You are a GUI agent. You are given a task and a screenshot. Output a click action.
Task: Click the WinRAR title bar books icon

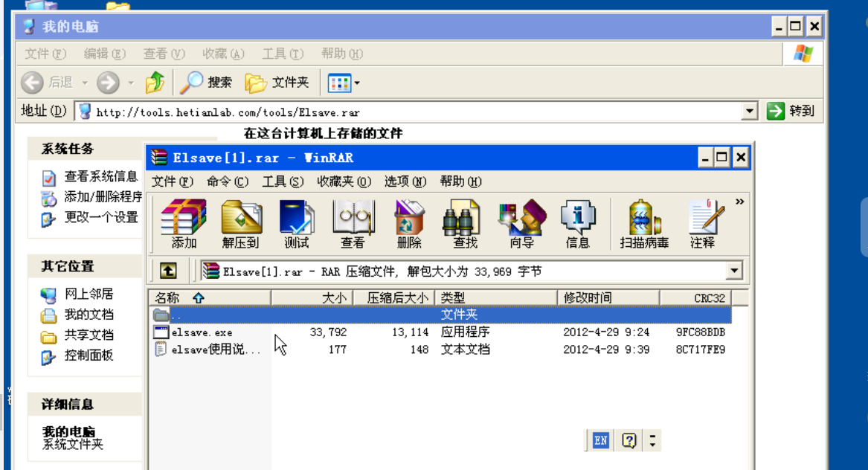tap(159, 158)
